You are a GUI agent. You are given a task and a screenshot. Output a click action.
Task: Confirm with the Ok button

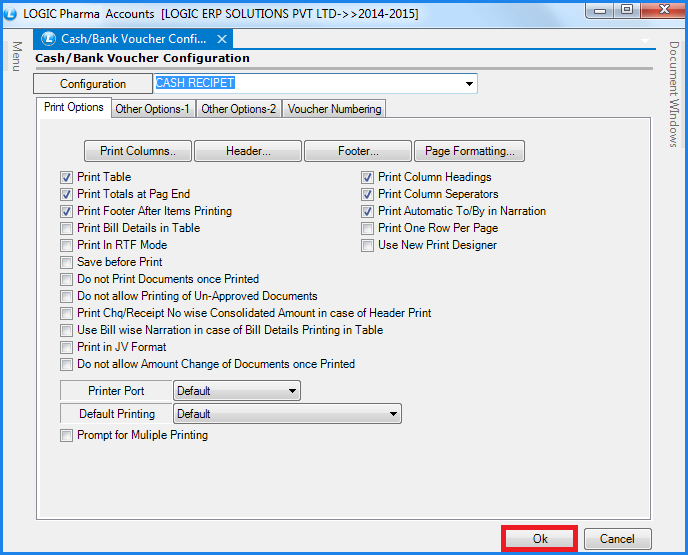540,539
